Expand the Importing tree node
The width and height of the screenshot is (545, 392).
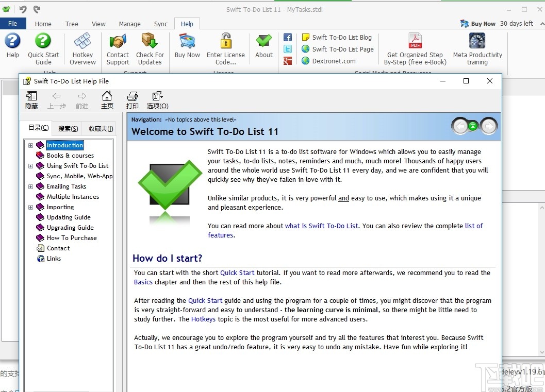coord(30,207)
